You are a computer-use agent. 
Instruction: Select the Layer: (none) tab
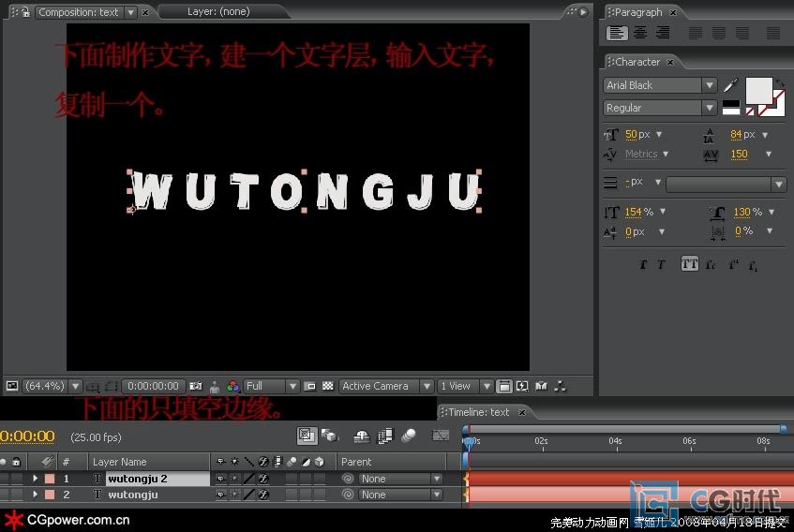pyautogui.click(x=218, y=11)
